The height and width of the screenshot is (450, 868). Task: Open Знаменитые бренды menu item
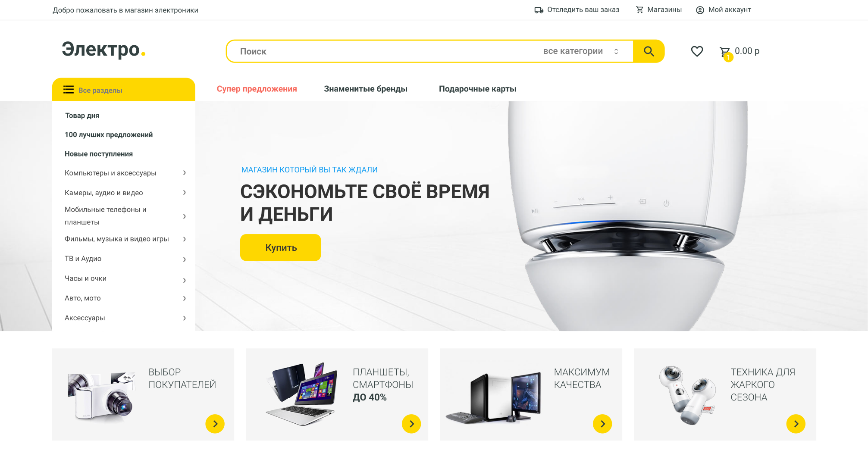point(366,89)
